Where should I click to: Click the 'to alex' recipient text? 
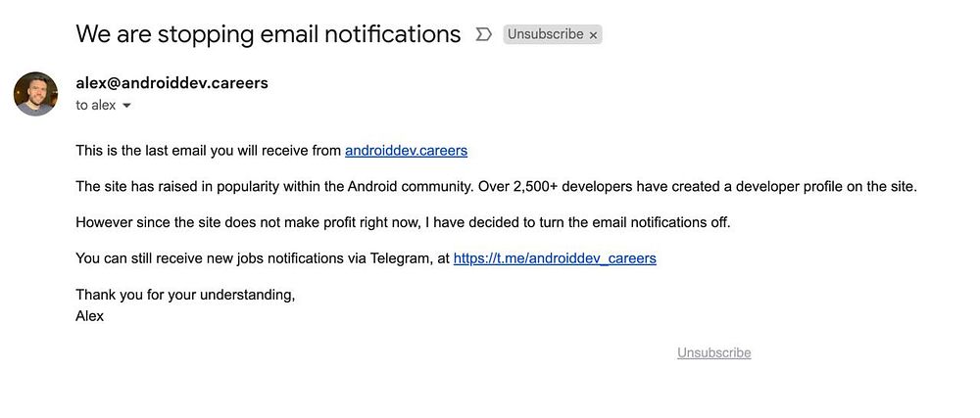pyautogui.click(x=95, y=106)
